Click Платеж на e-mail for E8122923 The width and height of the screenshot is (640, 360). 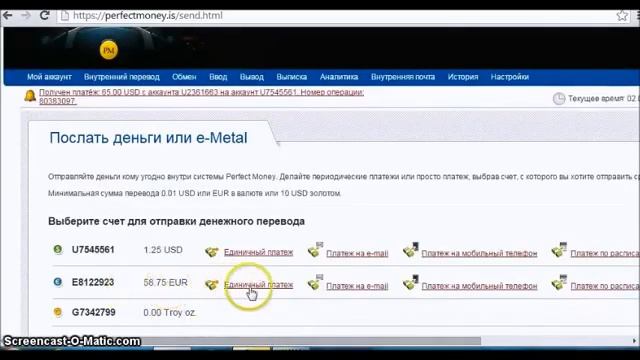[357, 286]
